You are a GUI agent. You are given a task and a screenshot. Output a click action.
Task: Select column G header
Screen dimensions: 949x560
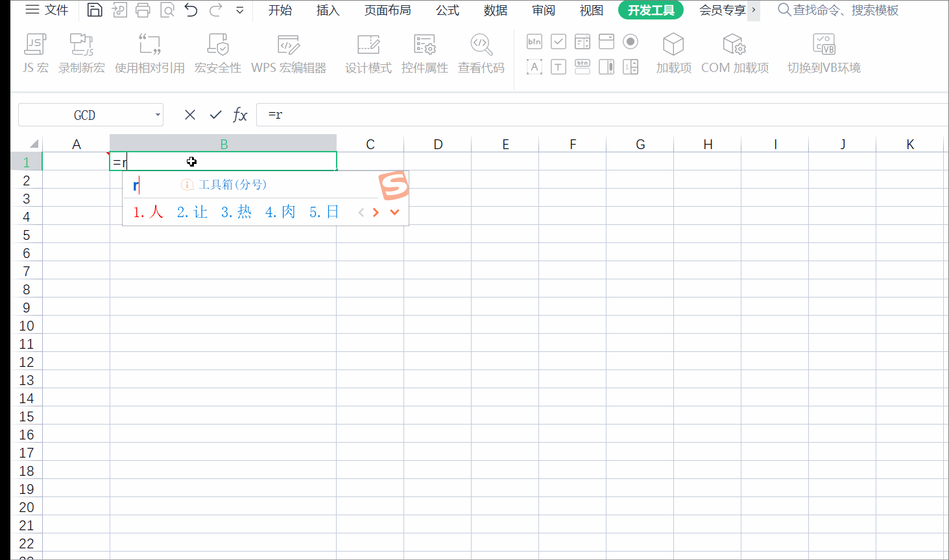[640, 144]
